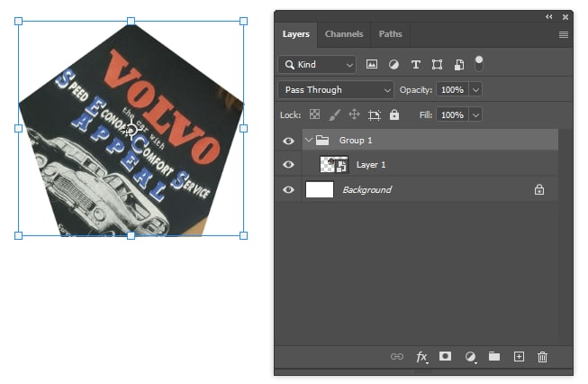Switch to the Paths tab
The height and width of the screenshot is (384, 588).
click(391, 34)
